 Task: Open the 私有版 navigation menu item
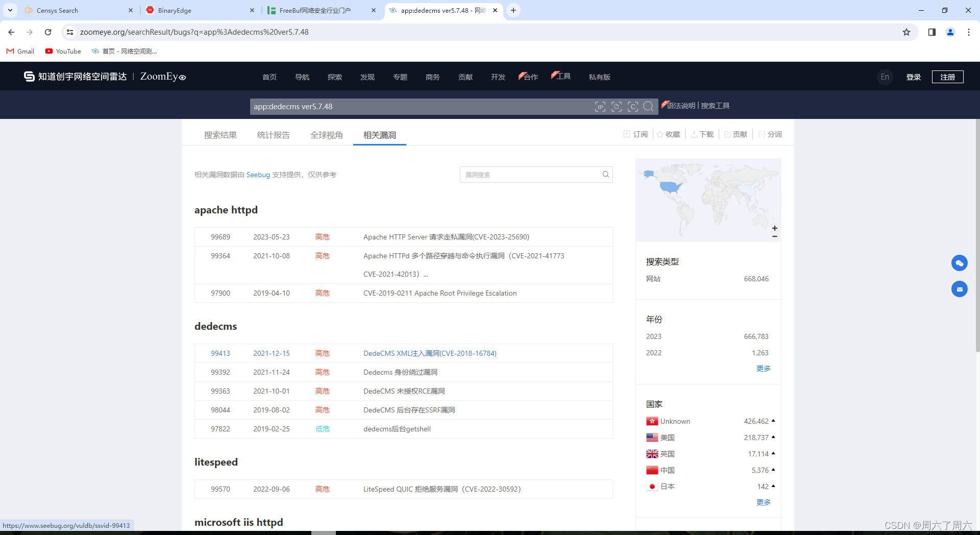[600, 77]
